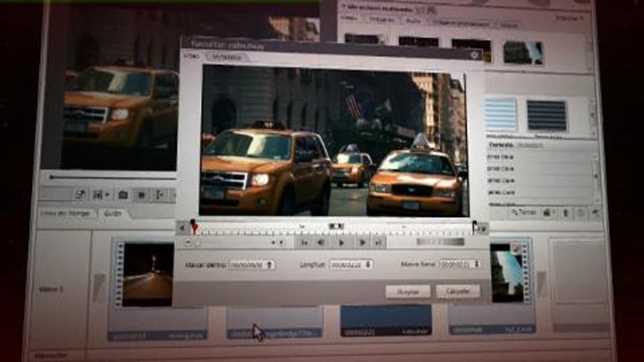Open the settings gear in the trim dialog title bar

click(x=474, y=55)
